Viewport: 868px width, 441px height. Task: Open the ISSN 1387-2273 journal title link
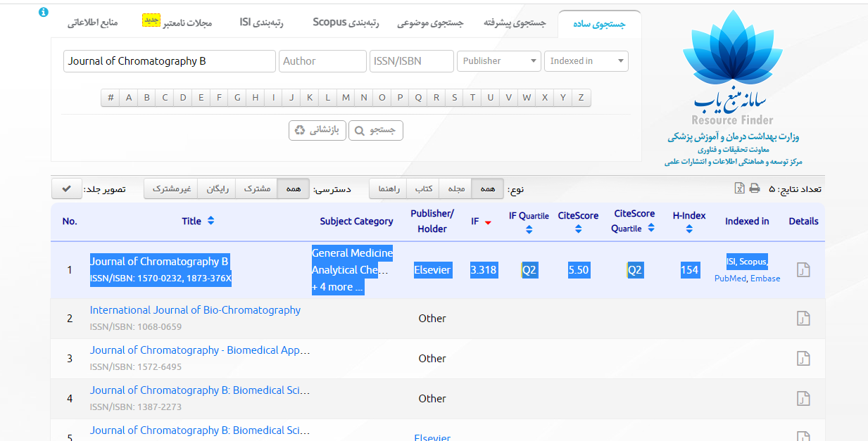pos(200,390)
